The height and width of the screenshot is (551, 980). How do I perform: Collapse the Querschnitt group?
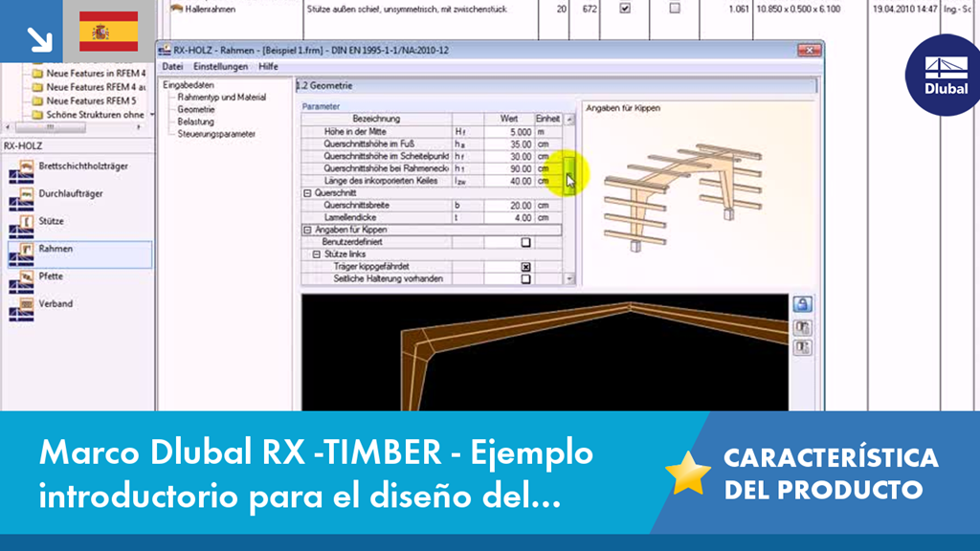(x=307, y=193)
